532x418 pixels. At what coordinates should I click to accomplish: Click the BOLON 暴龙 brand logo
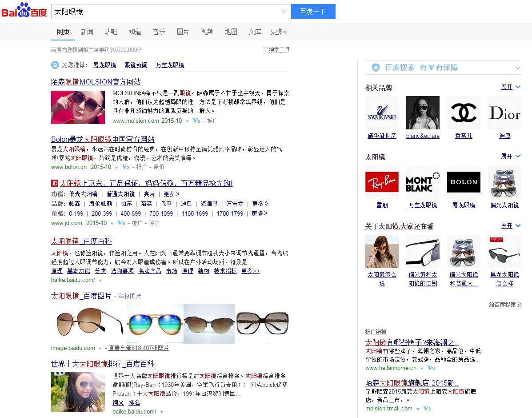tap(464, 182)
